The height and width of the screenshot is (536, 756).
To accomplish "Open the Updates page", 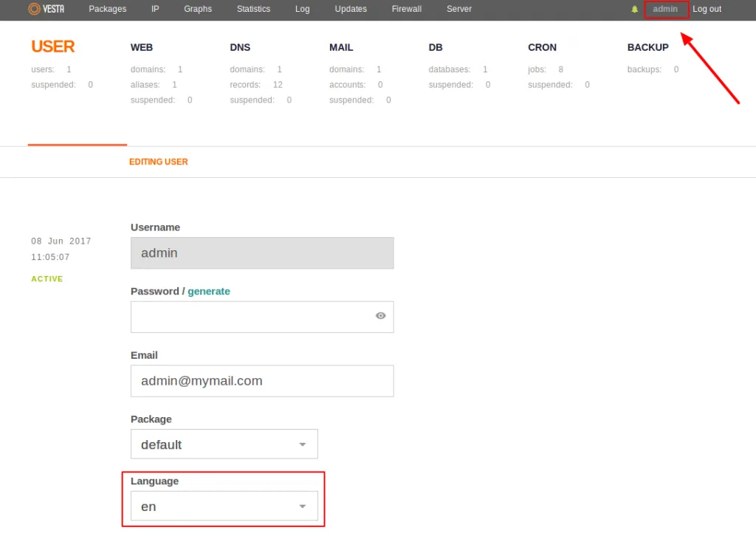I will tap(351, 9).
